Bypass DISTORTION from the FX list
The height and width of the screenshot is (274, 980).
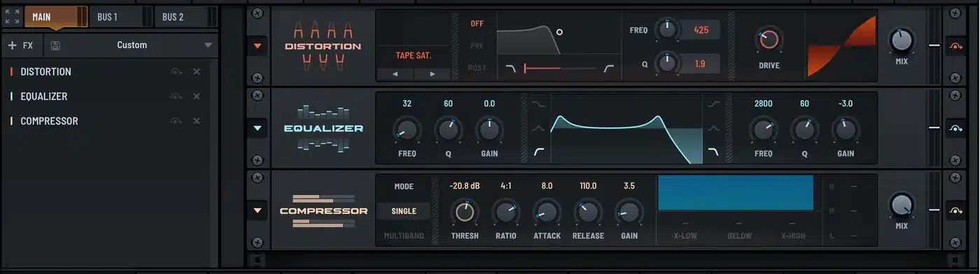click(176, 72)
